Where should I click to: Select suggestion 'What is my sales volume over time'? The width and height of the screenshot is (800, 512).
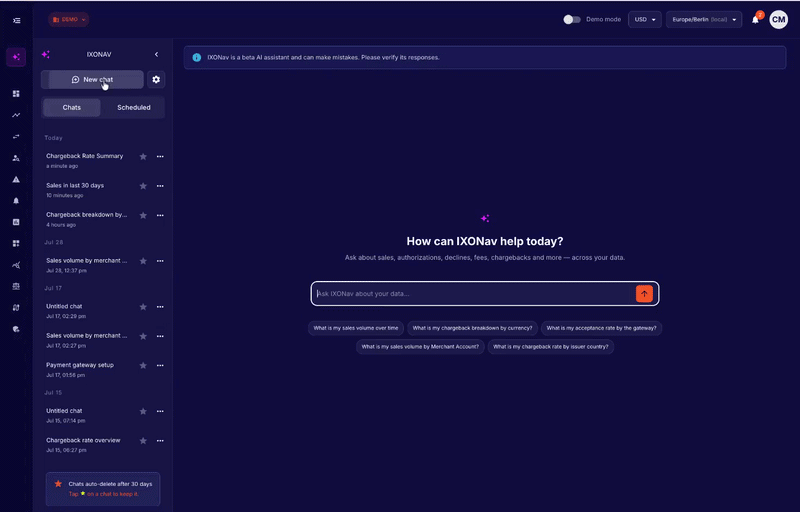(x=356, y=328)
